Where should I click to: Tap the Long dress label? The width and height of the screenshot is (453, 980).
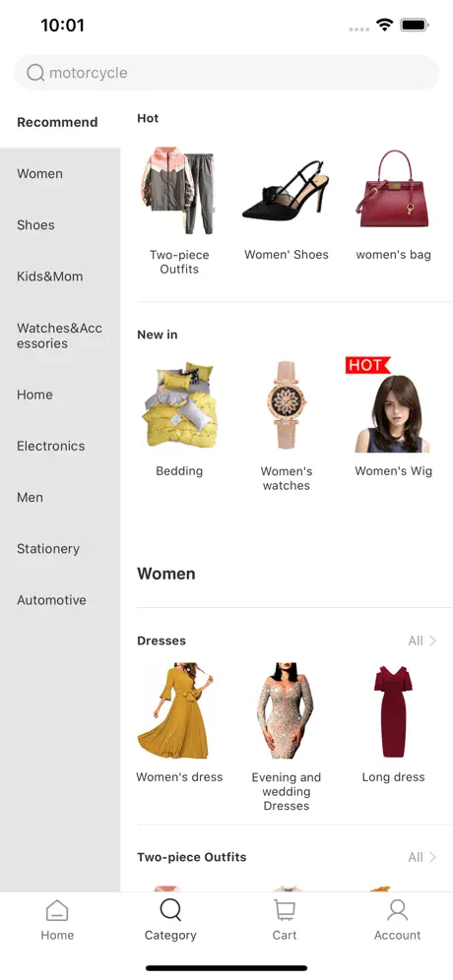pos(394,777)
